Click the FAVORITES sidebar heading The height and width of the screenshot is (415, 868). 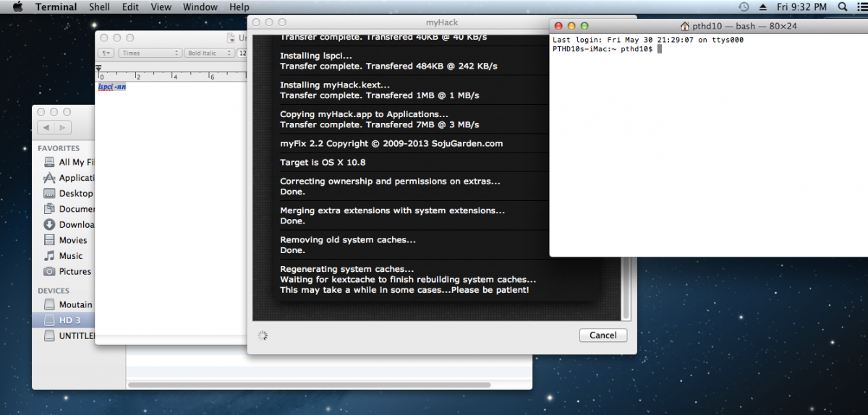tap(60, 148)
